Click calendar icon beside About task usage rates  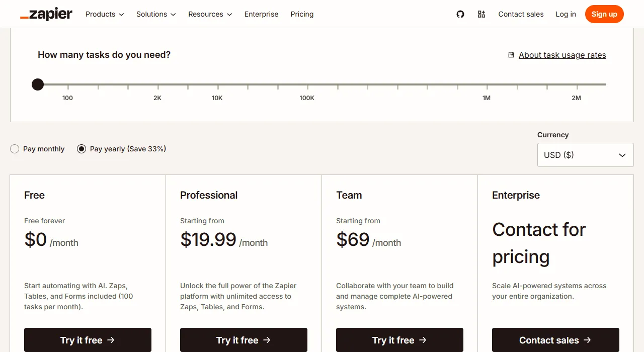coord(511,55)
